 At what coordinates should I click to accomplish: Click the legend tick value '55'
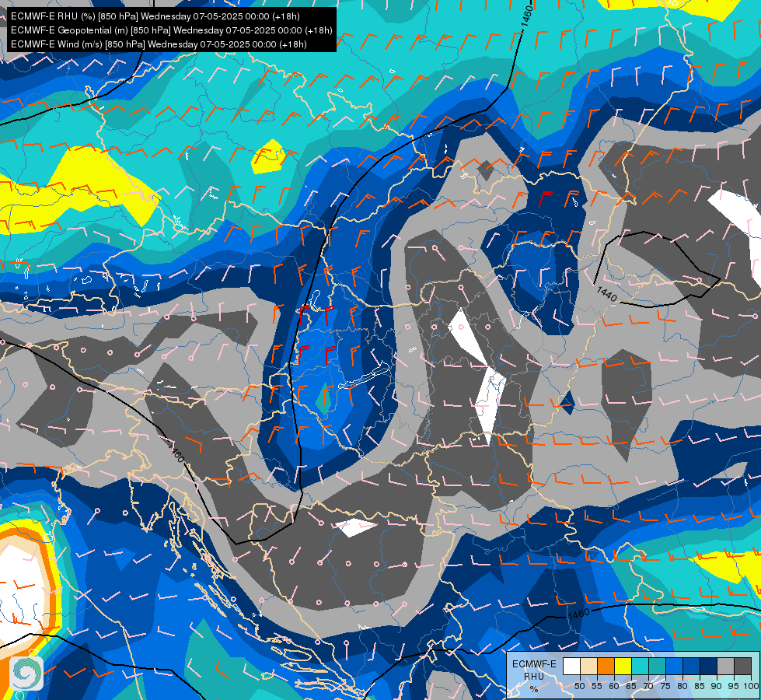[x=597, y=686]
